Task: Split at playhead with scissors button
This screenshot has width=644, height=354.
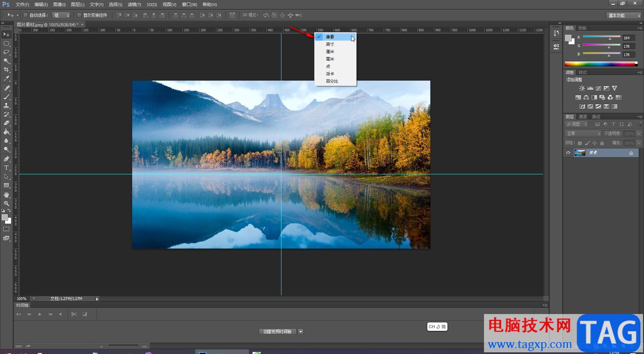Action: coord(74,314)
